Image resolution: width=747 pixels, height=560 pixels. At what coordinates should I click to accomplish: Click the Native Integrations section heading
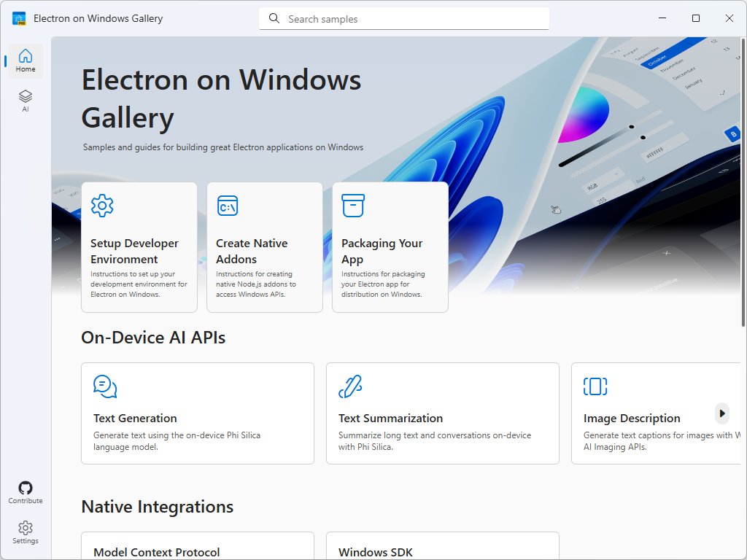[x=158, y=507]
